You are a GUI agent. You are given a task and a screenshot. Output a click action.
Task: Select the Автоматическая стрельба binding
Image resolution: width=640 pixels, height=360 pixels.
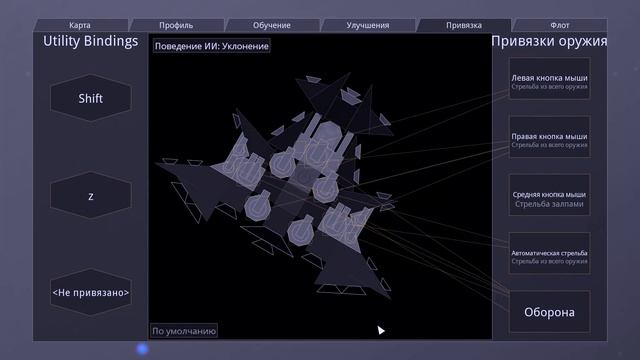pos(549,253)
